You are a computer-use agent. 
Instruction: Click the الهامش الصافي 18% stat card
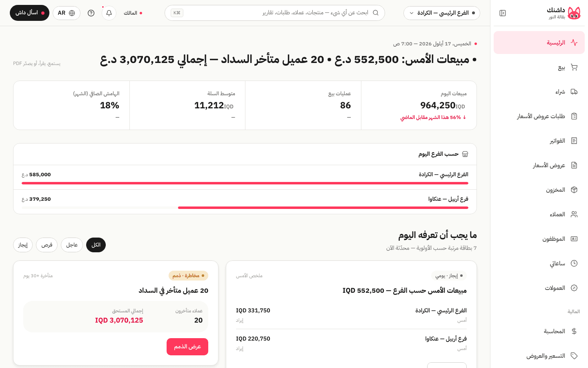pos(71,105)
